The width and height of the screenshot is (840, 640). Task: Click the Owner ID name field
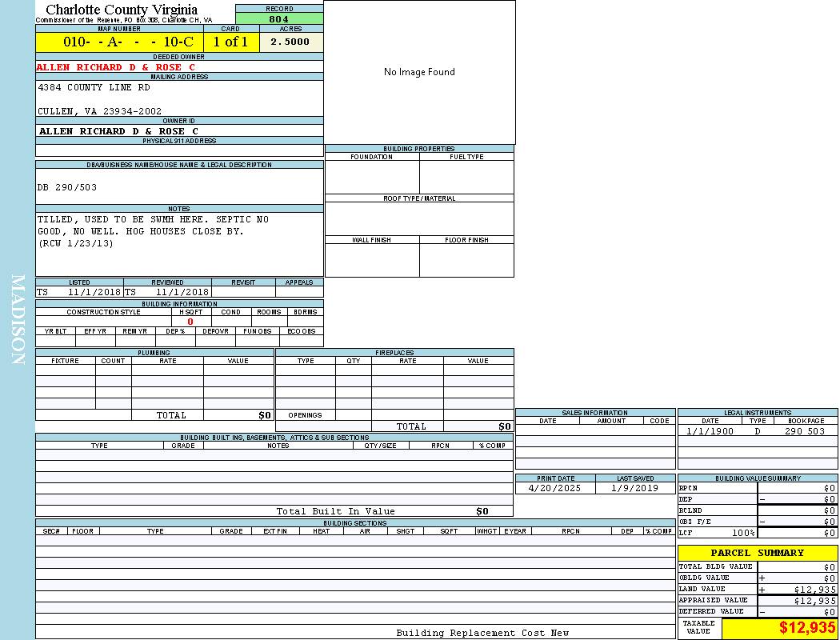click(x=118, y=131)
